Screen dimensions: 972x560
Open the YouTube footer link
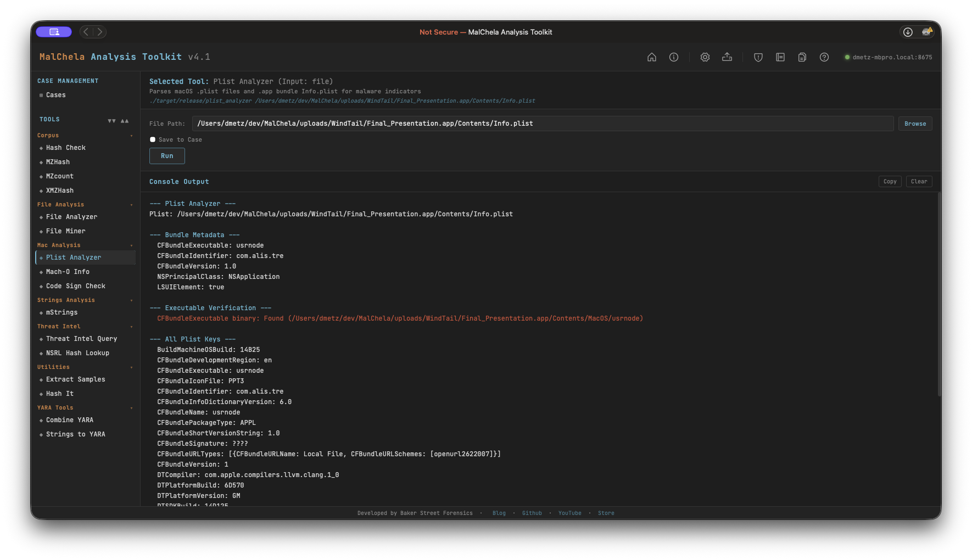[569, 513]
